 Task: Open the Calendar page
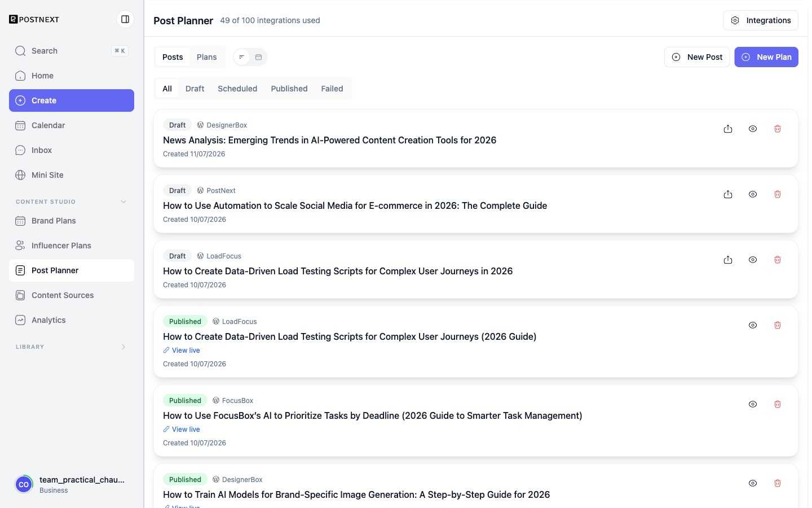(72, 125)
